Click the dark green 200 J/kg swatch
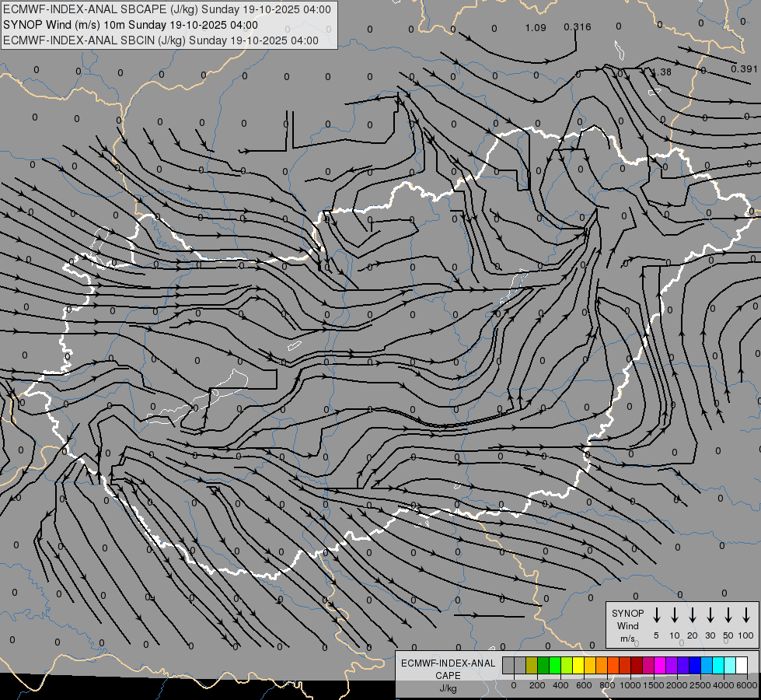The width and height of the screenshot is (761, 700). (543, 665)
